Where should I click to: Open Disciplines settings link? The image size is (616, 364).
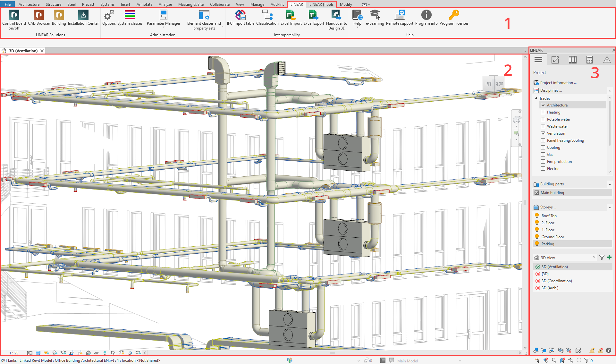coord(551,90)
